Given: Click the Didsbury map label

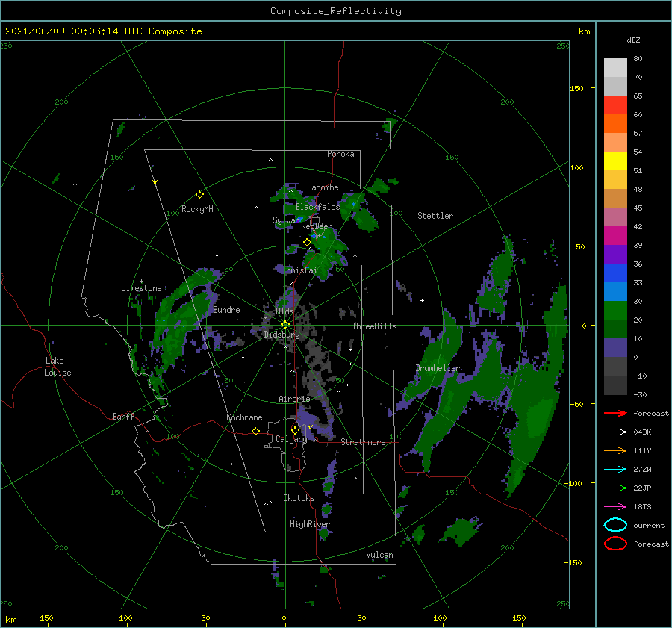Looking at the screenshot, I should (281, 335).
